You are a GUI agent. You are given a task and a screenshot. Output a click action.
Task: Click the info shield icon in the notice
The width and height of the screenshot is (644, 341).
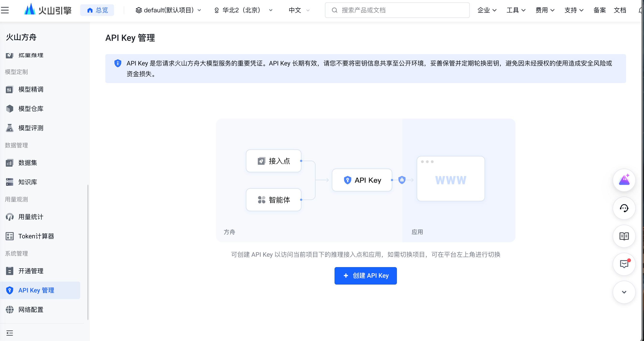118,63
